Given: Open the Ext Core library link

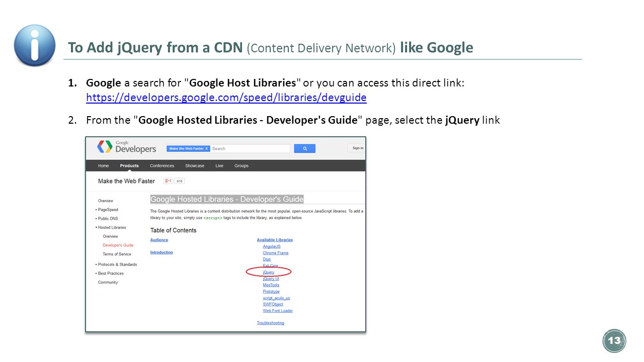Looking at the screenshot, I should pyautogui.click(x=270, y=266).
